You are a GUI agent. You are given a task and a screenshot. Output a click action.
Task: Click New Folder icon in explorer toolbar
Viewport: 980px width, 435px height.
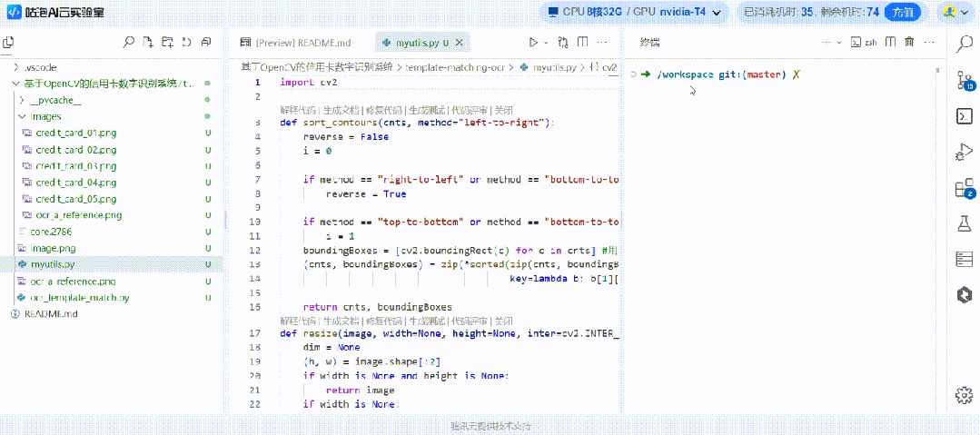coord(167,42)
